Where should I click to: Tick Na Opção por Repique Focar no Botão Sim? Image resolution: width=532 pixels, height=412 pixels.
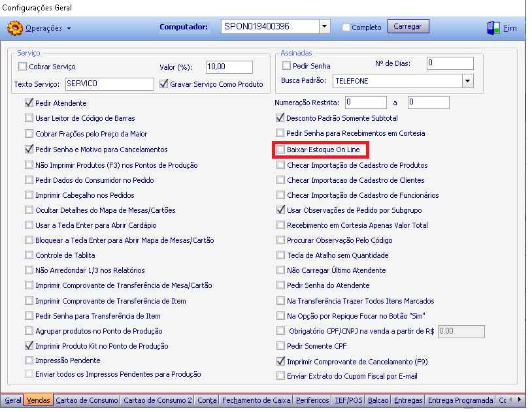[280, 316]
